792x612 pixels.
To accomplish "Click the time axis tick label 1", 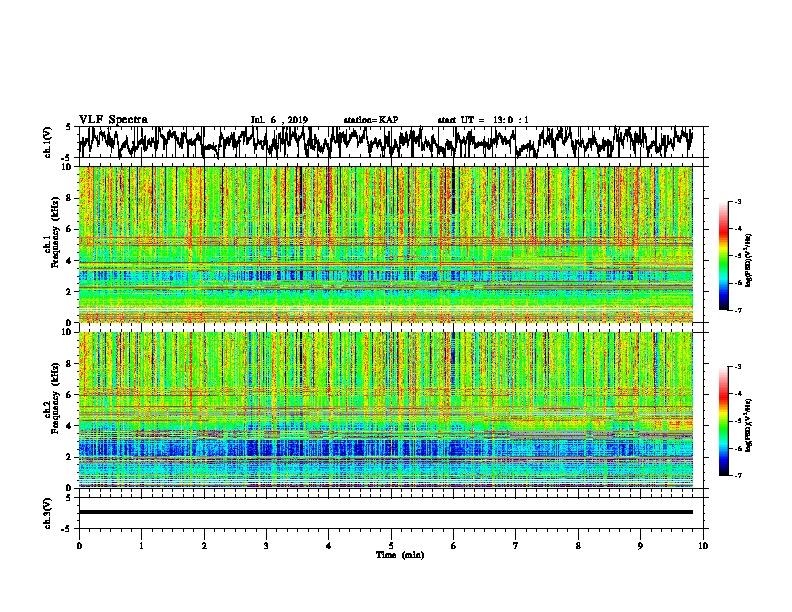I will tap(141, 546).
